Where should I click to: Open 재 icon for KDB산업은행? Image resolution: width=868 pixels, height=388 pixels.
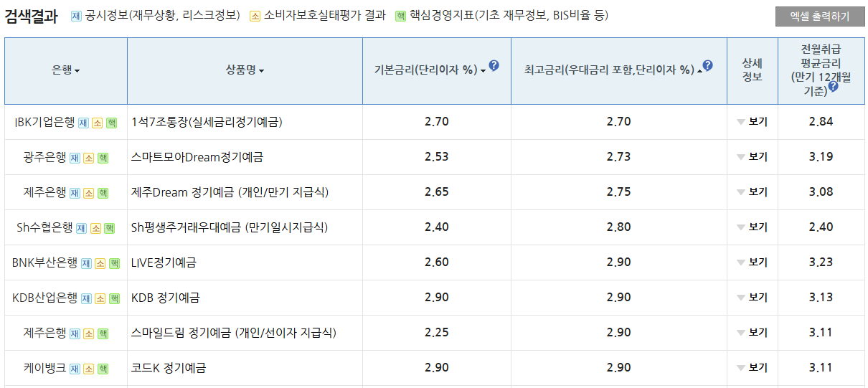86,298
